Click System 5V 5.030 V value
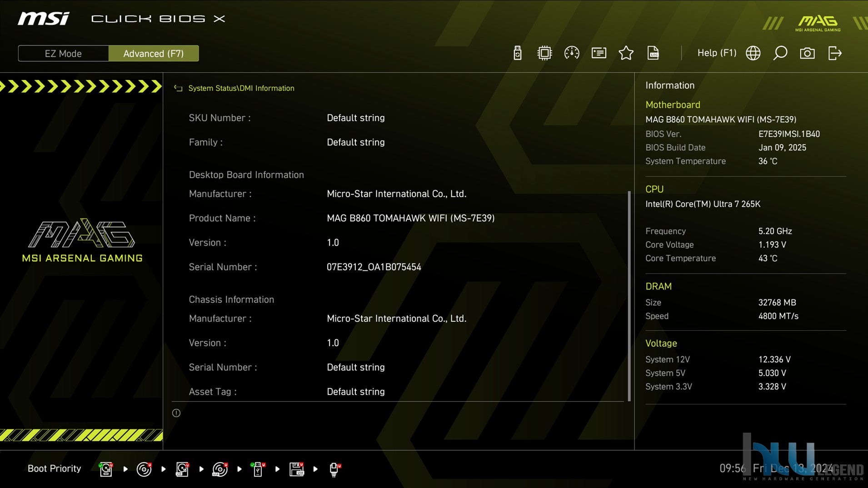 (x=772, y=373)
